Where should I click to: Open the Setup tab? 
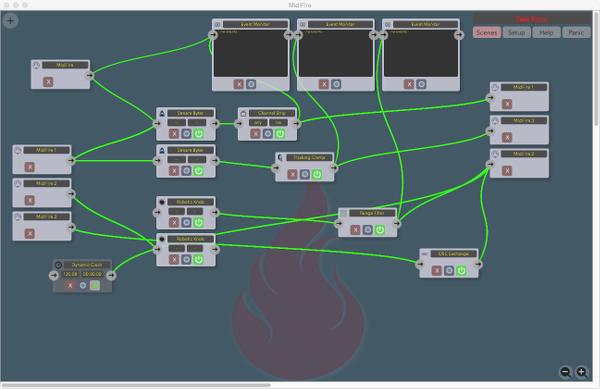tap(517, 33)
